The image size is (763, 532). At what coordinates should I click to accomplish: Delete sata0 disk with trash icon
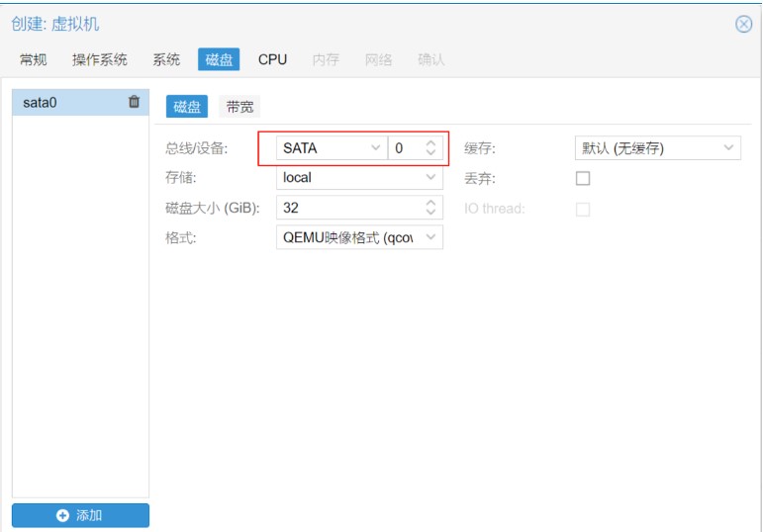[x=134, y=102]
